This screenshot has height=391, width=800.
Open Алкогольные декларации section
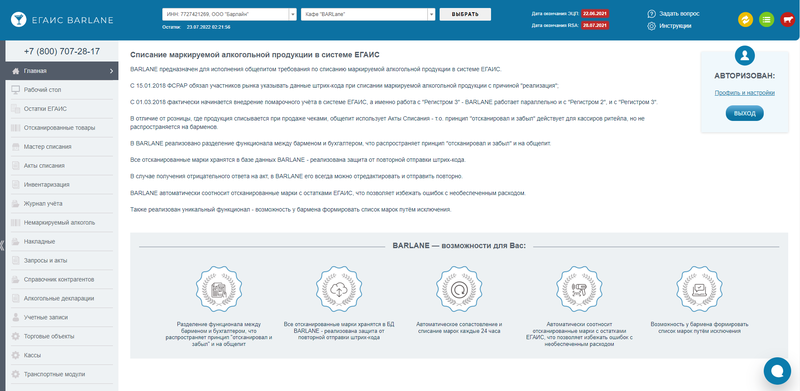click(x=62, y=299)
